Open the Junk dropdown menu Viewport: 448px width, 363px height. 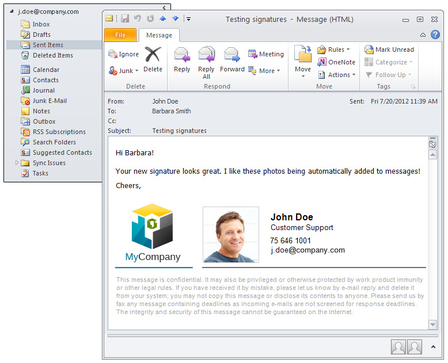(x=124, y=71)
